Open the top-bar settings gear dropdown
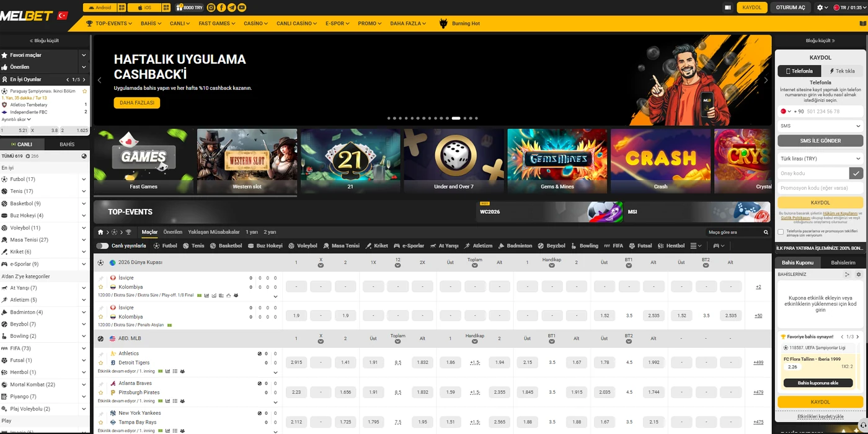The width and height of the screenshot is (868, 434). 822,7
